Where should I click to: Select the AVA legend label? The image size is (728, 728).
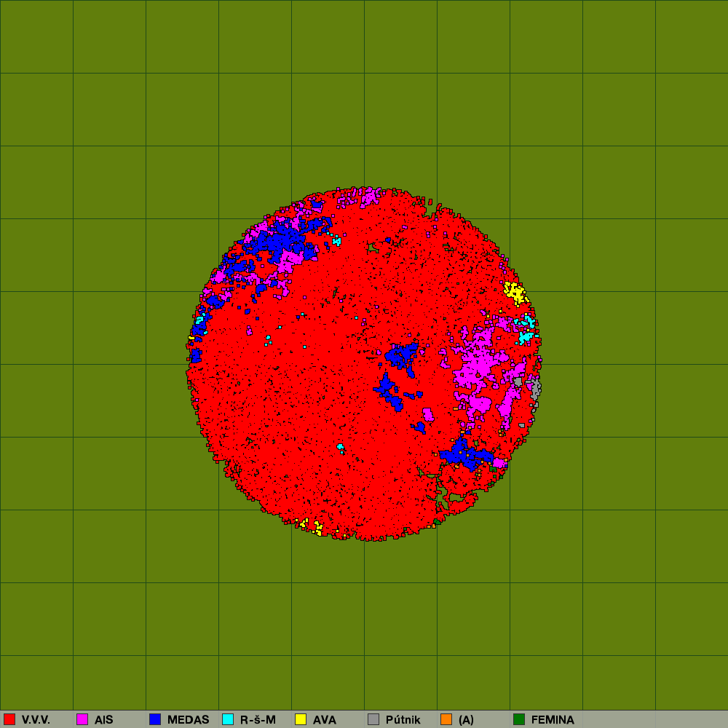click(x=325, y=720)
